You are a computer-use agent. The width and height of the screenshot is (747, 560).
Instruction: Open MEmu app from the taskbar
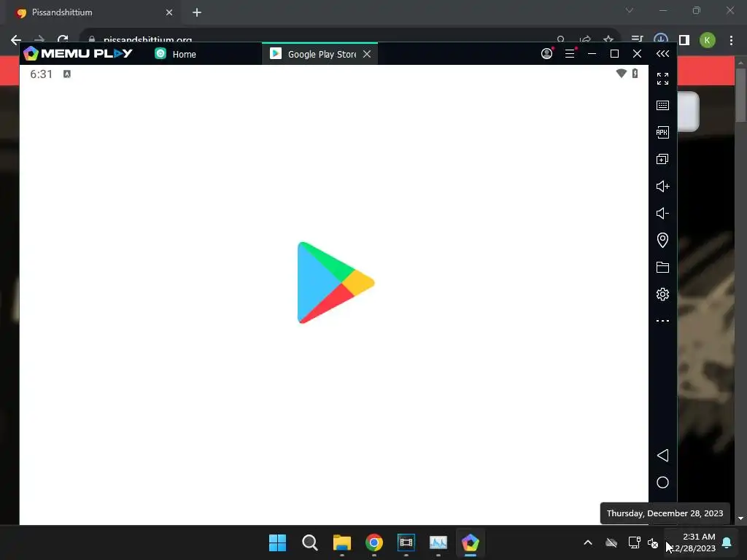click(x=471, y=542)
